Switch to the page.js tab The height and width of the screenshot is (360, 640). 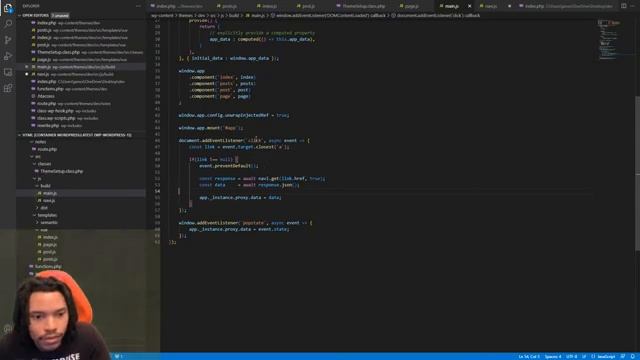pos(409,6)
